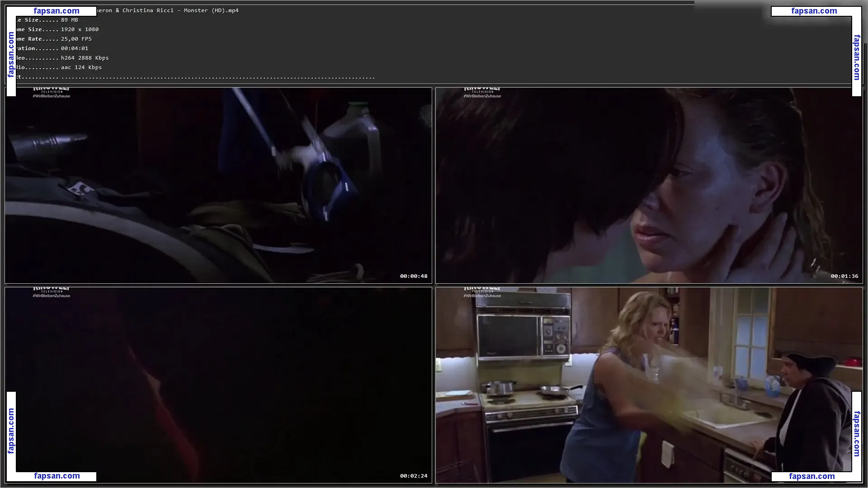Click the 00:00:48 timestamp label
868x488 pixels.
tap(414, 276)
